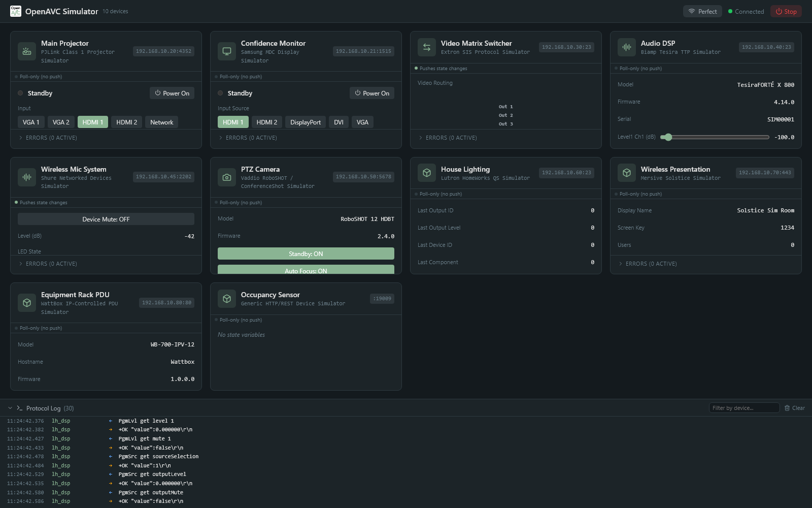Stop the simulator

point(786,11)
